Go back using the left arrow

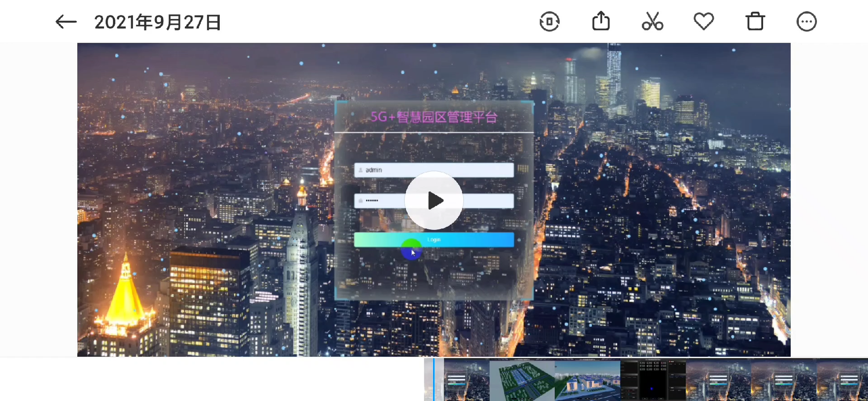(x=66, y=22)
